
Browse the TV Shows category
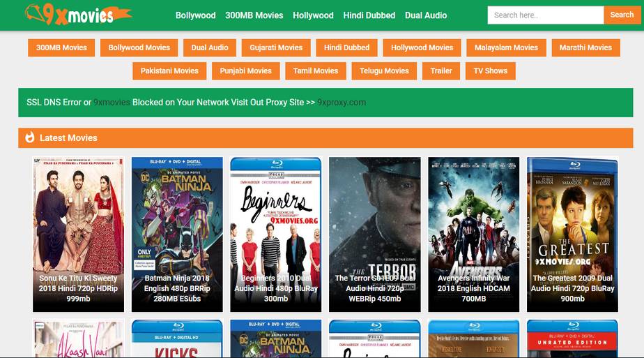491,70
